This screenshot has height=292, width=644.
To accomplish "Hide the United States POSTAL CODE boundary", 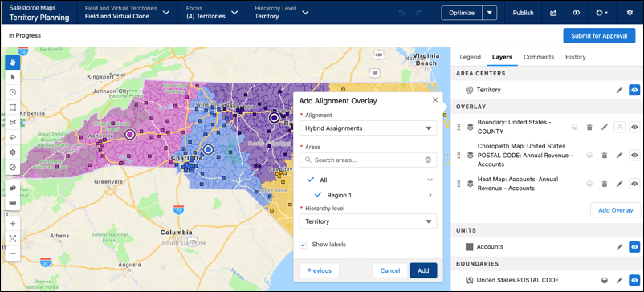I will pos(634,280).
